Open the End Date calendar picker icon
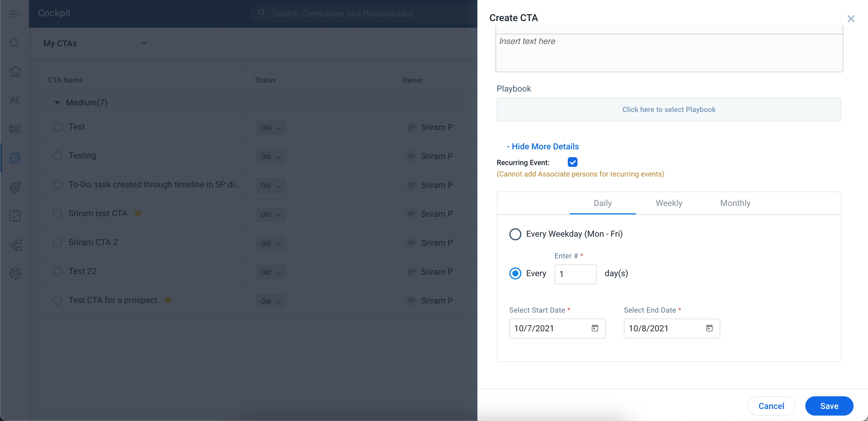Screen dimensions: 868x421 point(709,328)
